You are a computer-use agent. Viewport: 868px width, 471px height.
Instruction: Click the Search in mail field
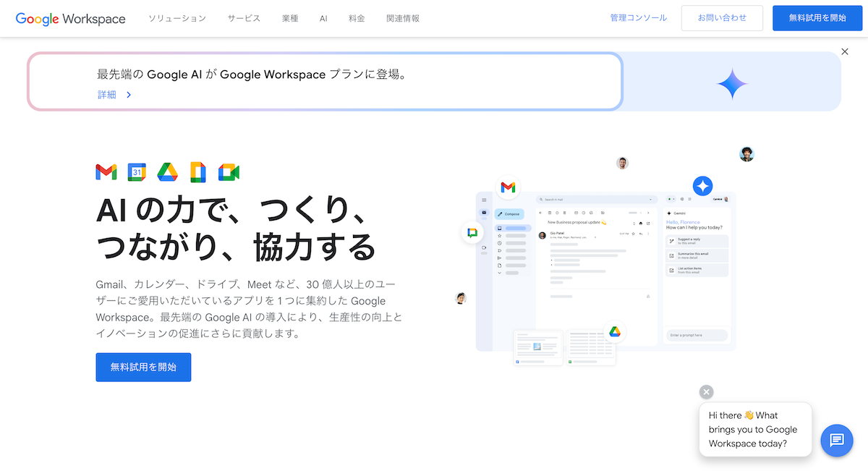coord(597,199)
